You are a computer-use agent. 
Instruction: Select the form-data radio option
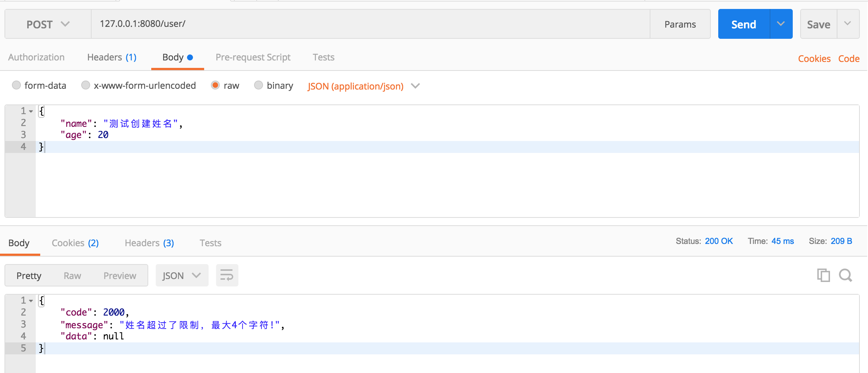click(16, 85)
